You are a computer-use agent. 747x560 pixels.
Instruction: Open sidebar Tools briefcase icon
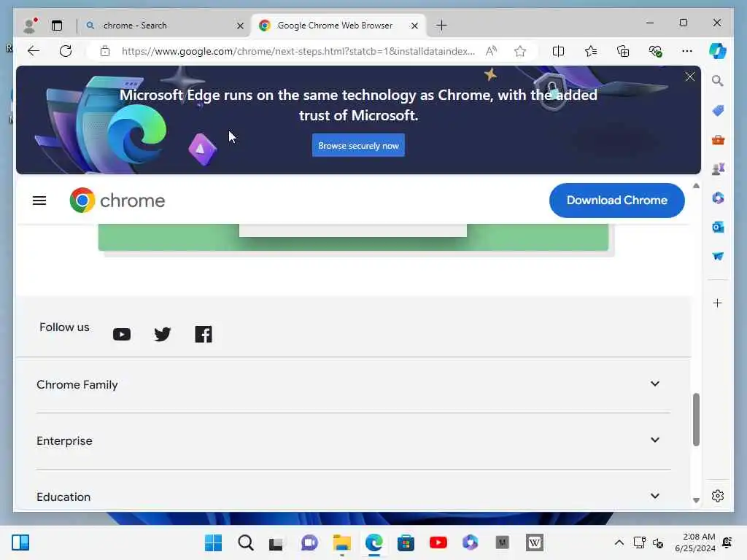718,140
